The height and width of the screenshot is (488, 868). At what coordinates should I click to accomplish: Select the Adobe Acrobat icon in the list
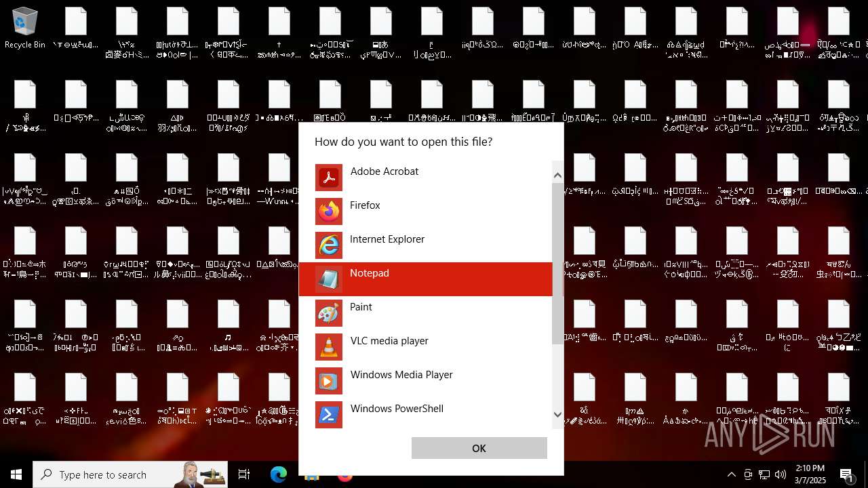coord(329,178)
